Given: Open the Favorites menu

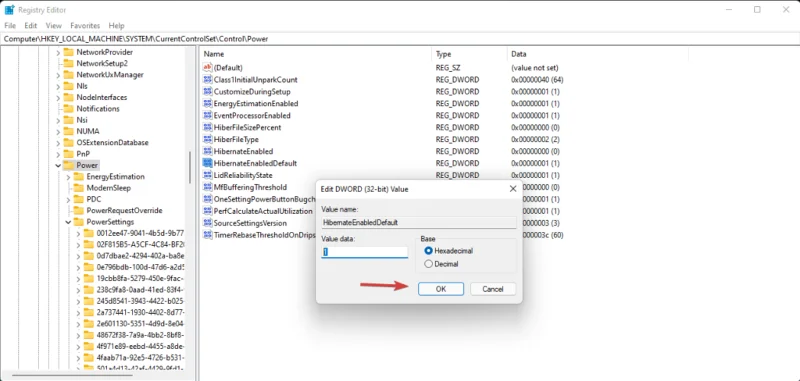Looking at the screenshot, I should (85, 26).
